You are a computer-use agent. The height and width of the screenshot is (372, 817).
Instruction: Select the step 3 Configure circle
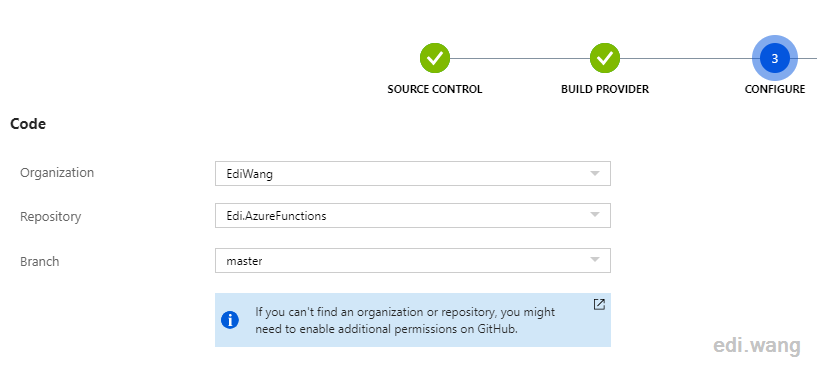775,58
